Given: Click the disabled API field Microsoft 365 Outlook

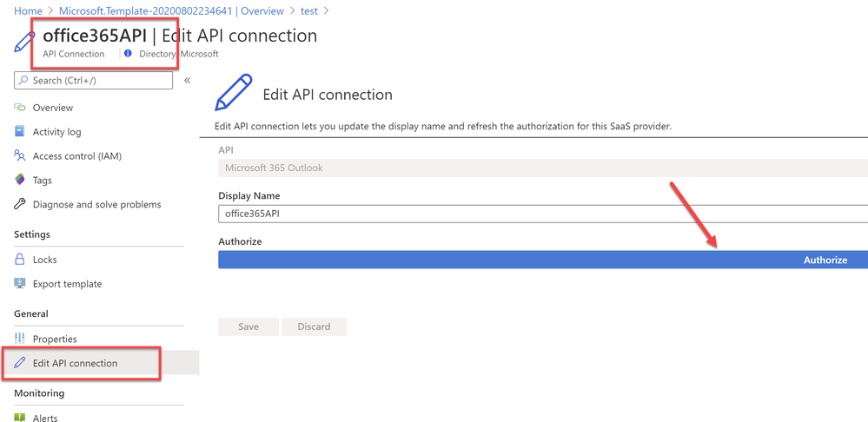Looking at the screenshot, I should 543,168.
